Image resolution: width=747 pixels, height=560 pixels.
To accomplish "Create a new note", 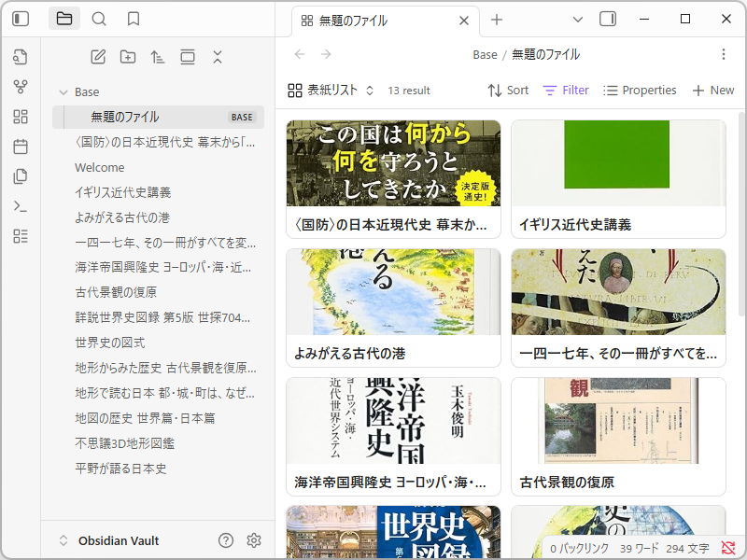I will pyautogui.click(x=98, y=57).
